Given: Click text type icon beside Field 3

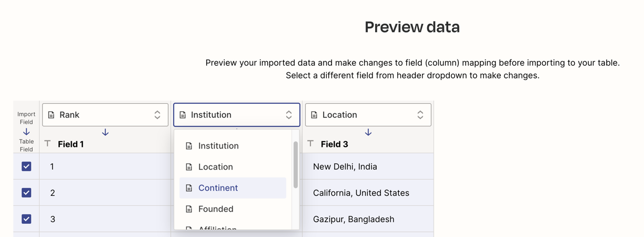Looking at the screenshot, I should (x=310, y=143).
